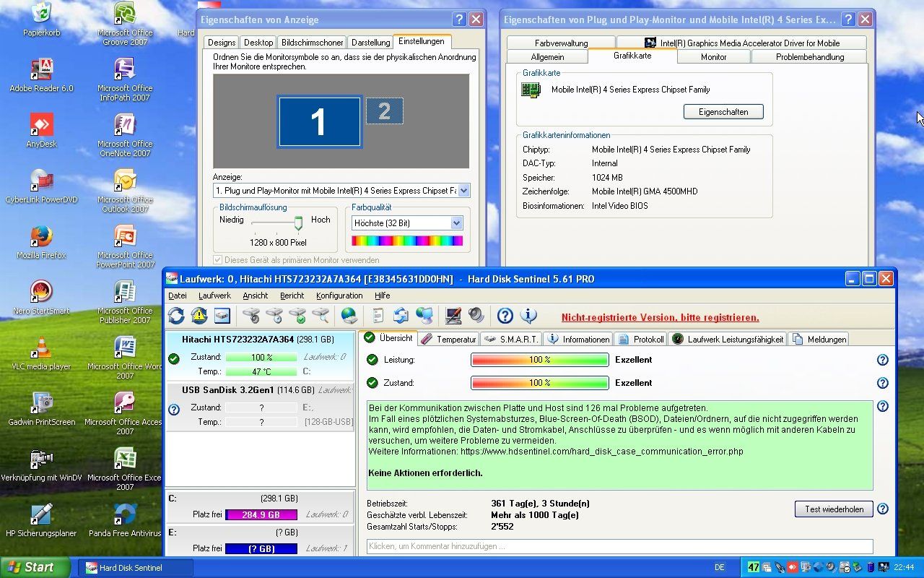
Task: Click the Bildschirmauflösung slider handle
Action: [298, 223]
